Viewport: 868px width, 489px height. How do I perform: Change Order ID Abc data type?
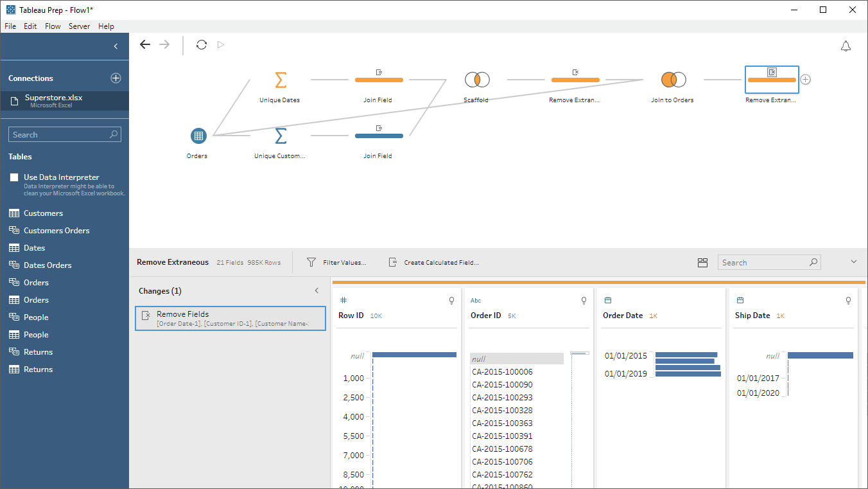click(x=476, y=300)
